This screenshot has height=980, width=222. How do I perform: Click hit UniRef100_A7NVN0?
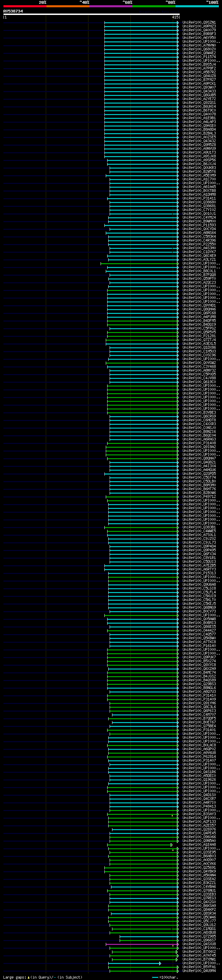[199, 45]
